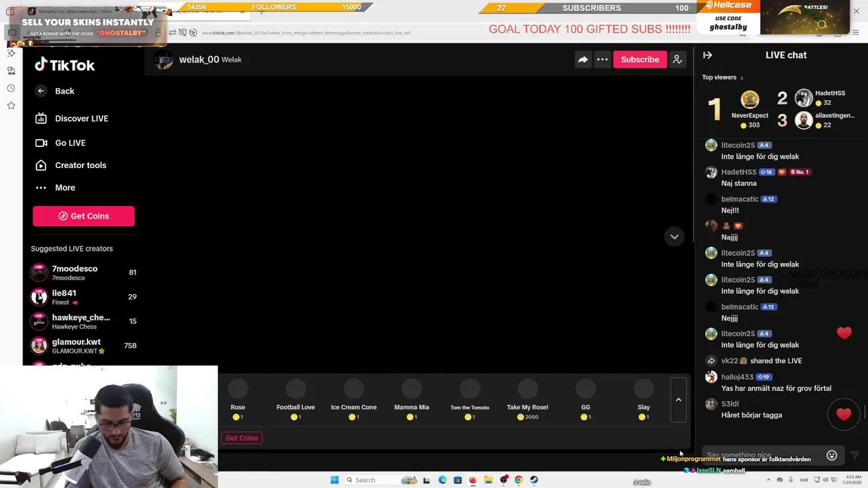Open suggested creator hawkeye_che...
The width and height of the screenshot is (868, 488).
83,321
